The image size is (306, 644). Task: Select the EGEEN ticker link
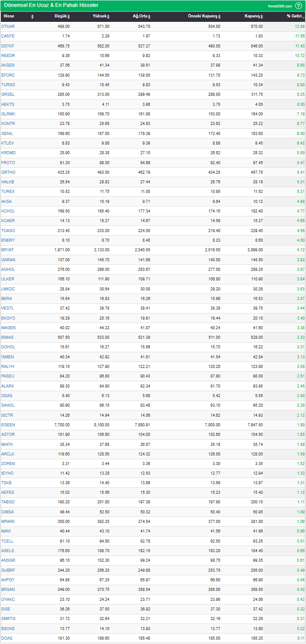[8, 425]
